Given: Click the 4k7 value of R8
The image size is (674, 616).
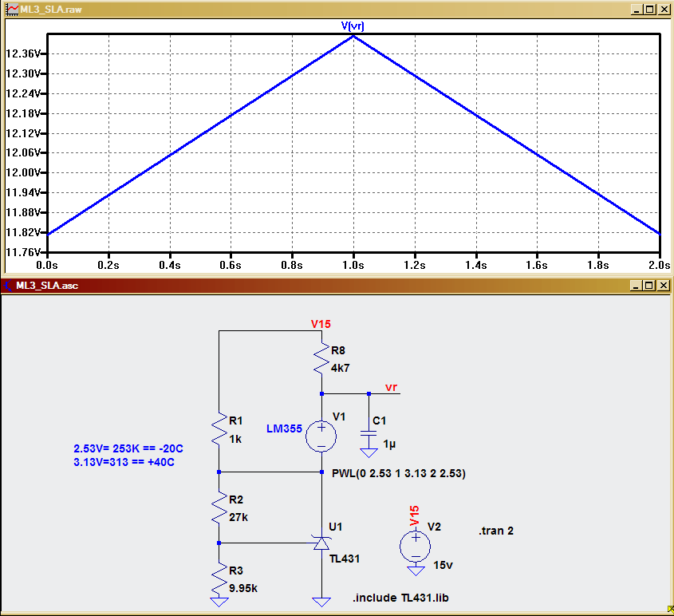Looking at the screenshot, I should click(341, 368).
